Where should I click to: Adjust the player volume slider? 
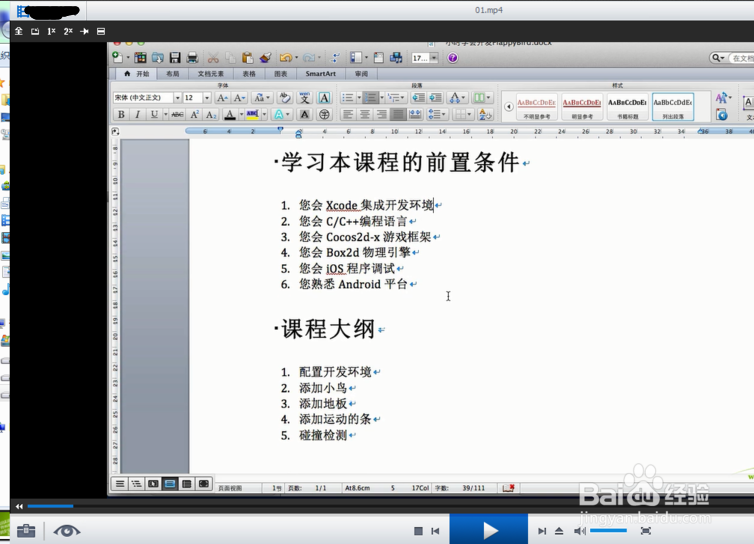608,531
